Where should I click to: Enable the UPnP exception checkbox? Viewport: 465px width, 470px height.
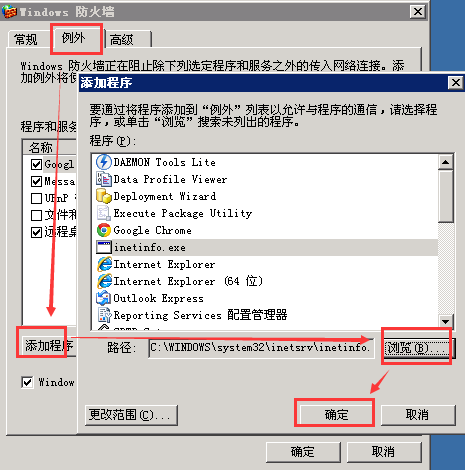[36, 198]
